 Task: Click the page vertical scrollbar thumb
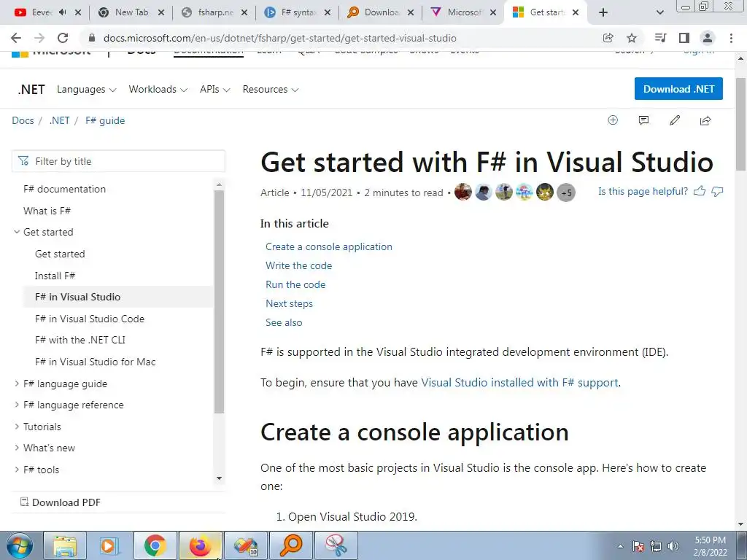tap(741, 124)
